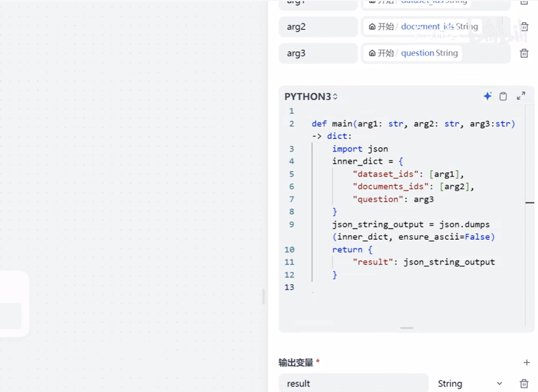Click line number 13 in the gutter
Screen dimensions: 538x392
click(289, 287)
